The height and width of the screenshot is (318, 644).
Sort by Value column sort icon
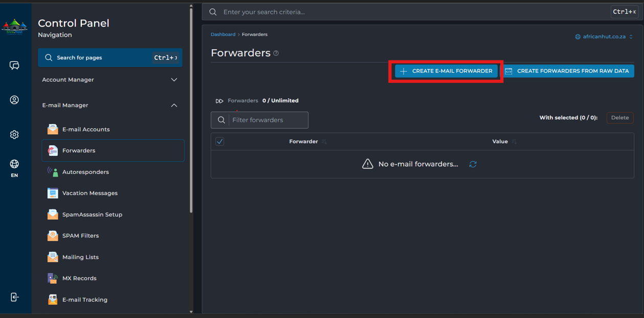coord(514,142)
